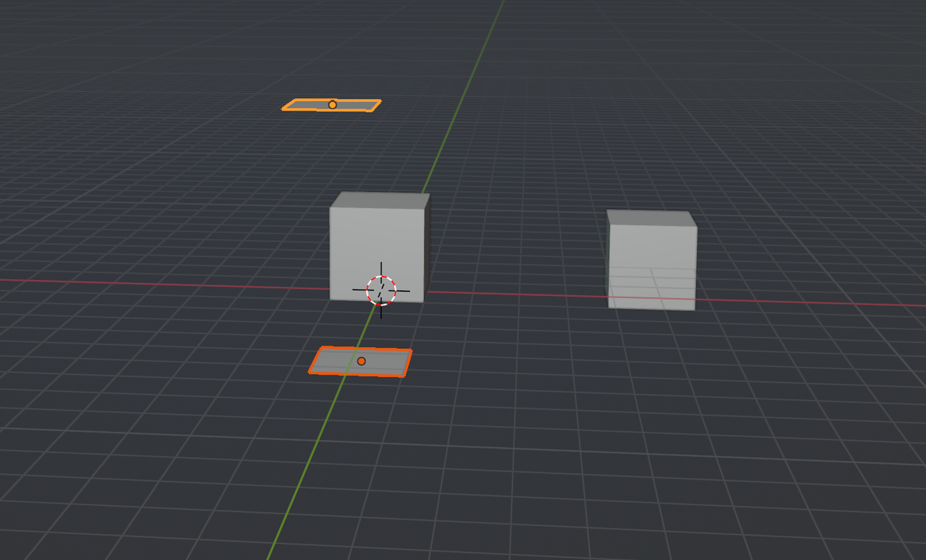Select the subdivided cube near the red axis
The height and width of the screenshot is (560, 926).
click(x=652, y=260)
